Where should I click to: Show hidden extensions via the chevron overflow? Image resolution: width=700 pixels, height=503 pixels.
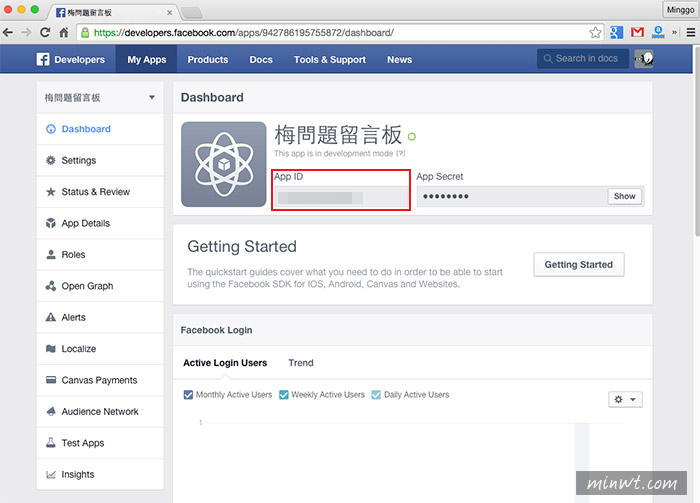coord(675,33)
